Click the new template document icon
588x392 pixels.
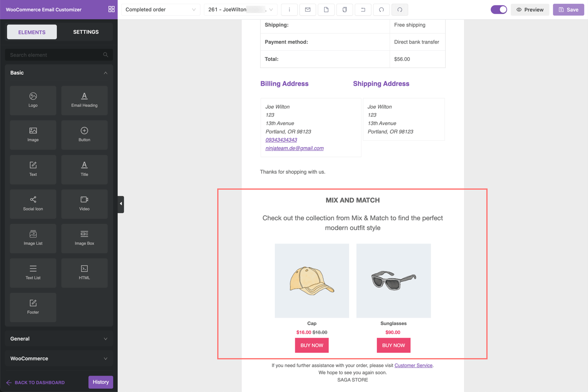[x=326, y=9]
